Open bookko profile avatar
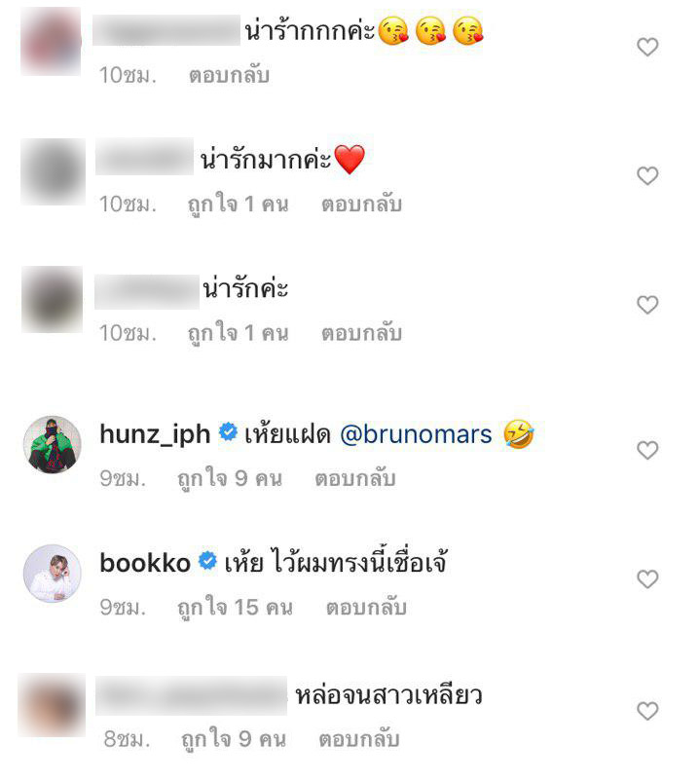 tap(53, 574)
